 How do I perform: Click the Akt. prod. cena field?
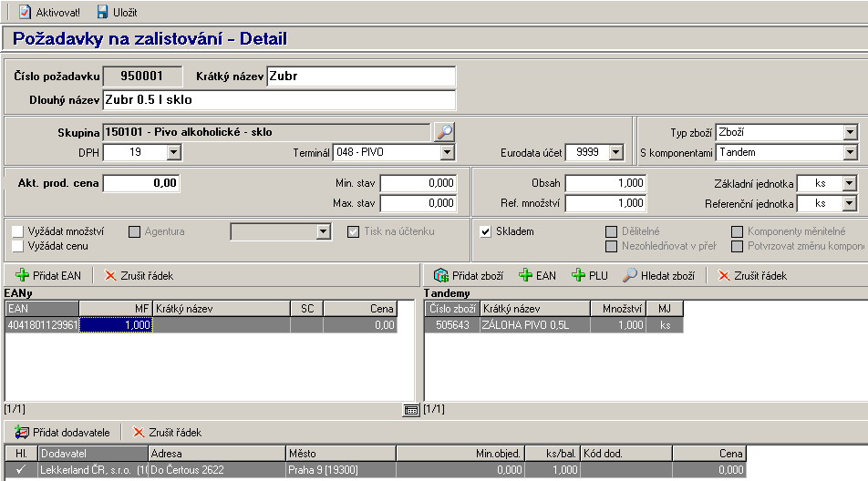point(141,183)
